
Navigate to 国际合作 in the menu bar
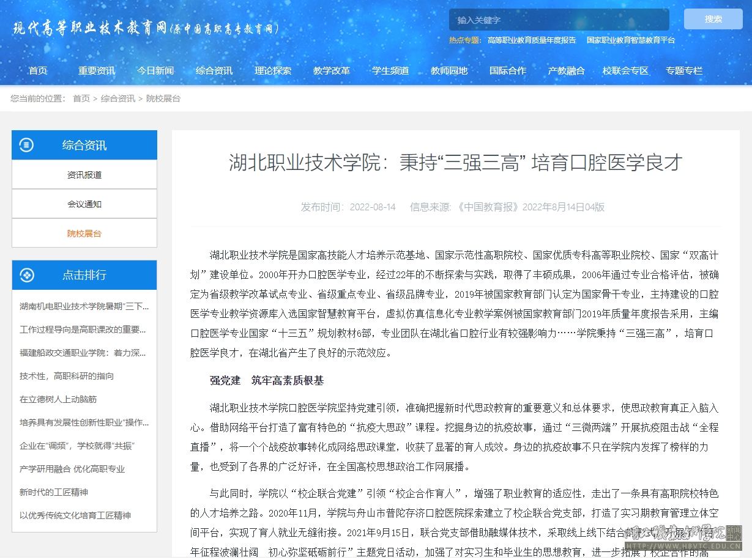click(x=508, y=70)
